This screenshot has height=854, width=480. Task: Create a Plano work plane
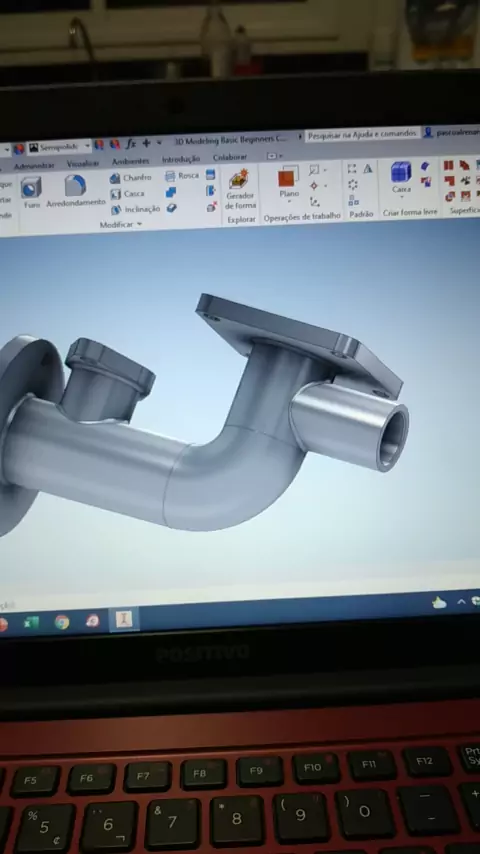(289, 182)
